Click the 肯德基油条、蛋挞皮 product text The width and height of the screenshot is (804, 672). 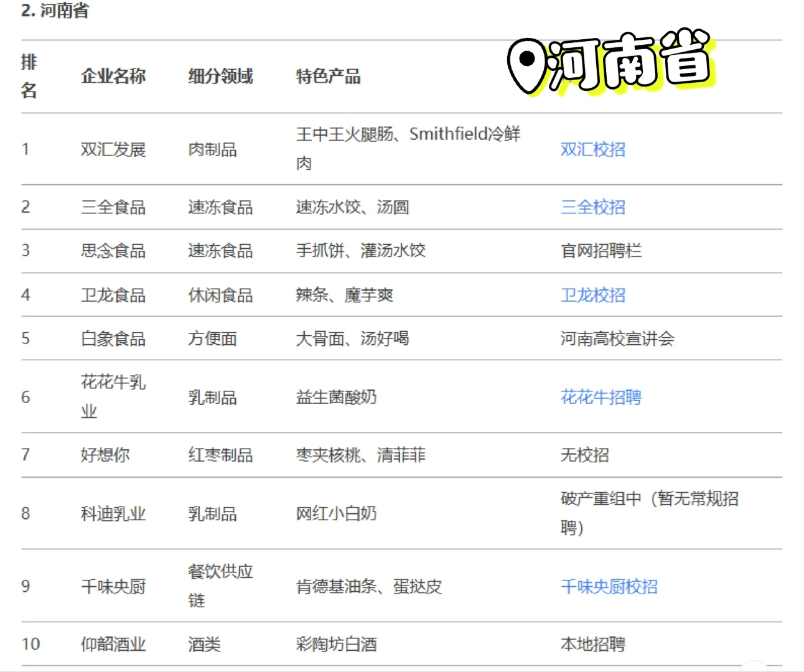pos(368,586)
